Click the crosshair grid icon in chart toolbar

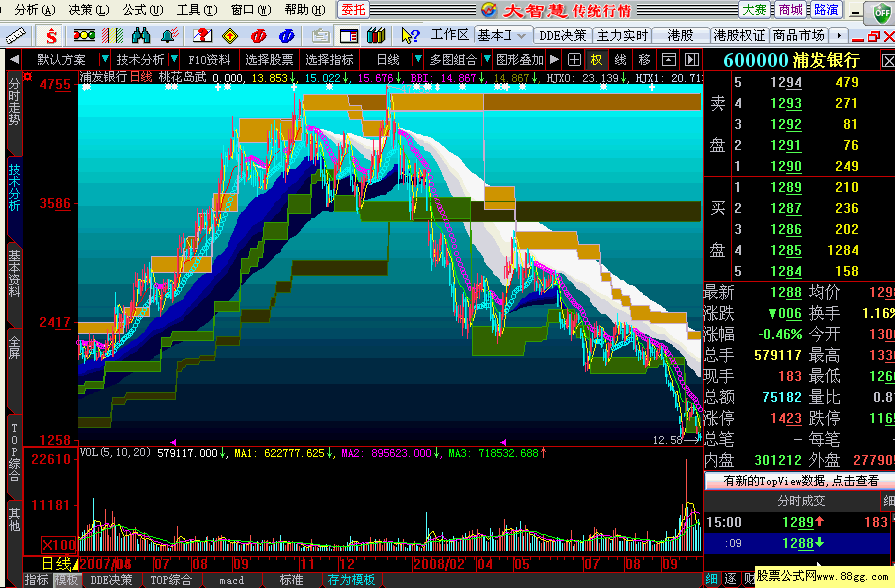[x=574, y=59]
